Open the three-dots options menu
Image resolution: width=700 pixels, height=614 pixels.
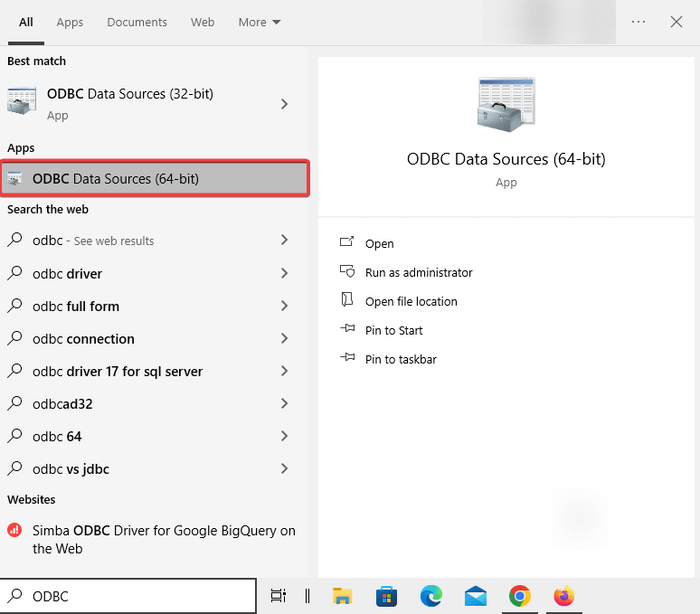[x=639, y=22]
